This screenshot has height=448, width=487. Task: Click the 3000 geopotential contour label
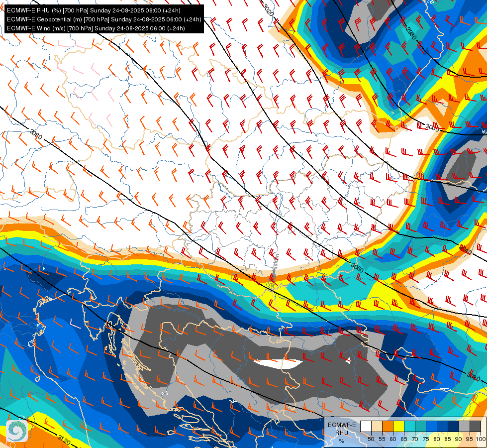432,127
